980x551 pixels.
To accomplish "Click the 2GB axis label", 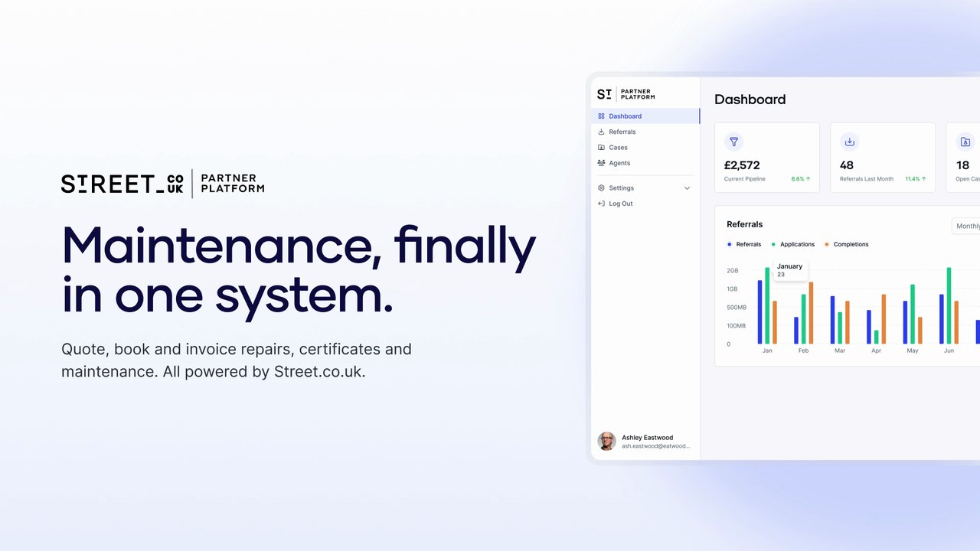I will [x=733, y=271].
